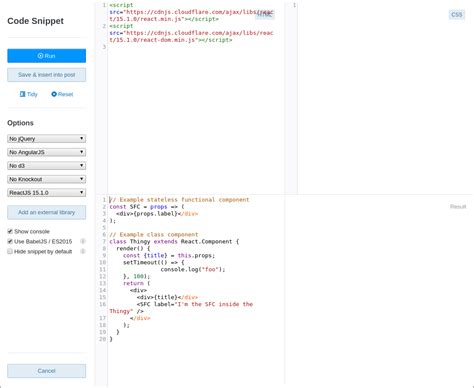
Task: Click info icon beside Hide snippet by default
Action: coord(83,251)
